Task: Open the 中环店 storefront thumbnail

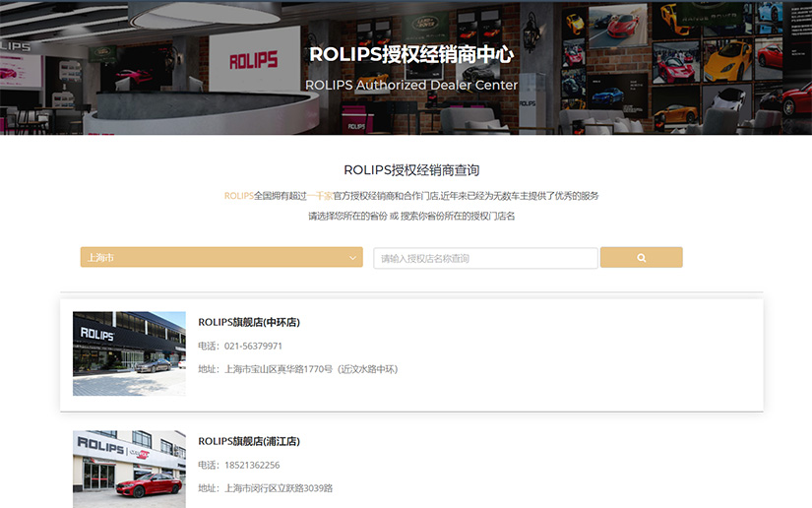Action: [x=129, y=353]
